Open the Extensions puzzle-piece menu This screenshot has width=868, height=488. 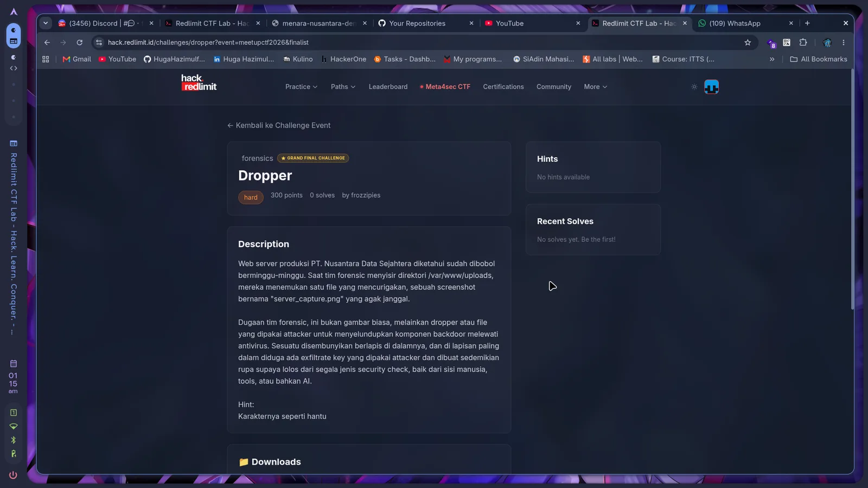coord(803,42)
